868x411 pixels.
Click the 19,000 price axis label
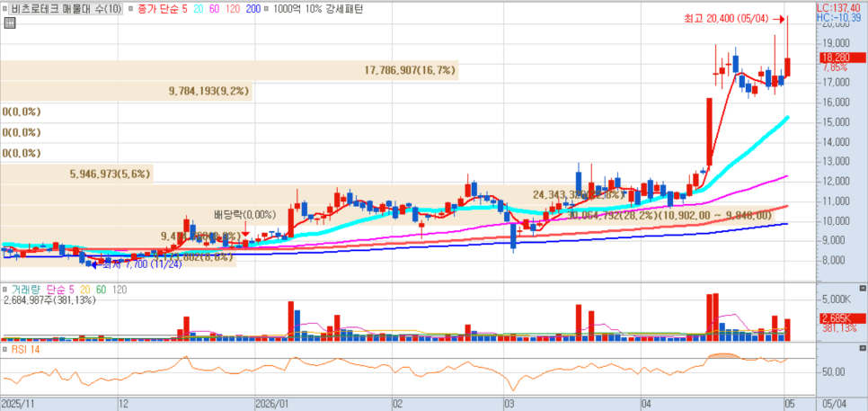click(835, 43)
